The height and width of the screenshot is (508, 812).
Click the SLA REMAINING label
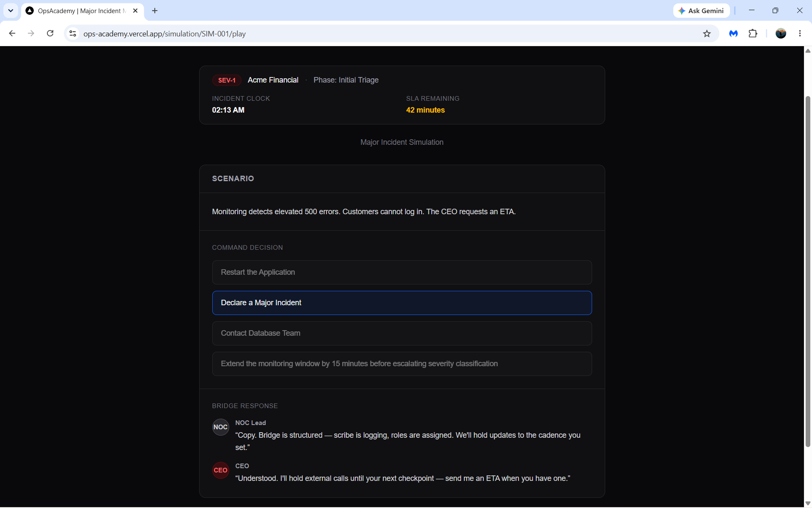(x=433, y=99)
